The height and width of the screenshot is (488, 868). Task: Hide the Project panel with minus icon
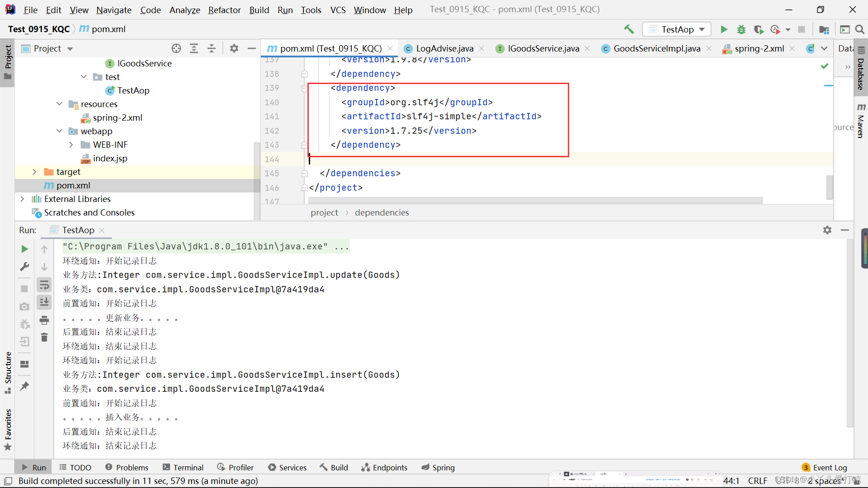click(252, 48)
